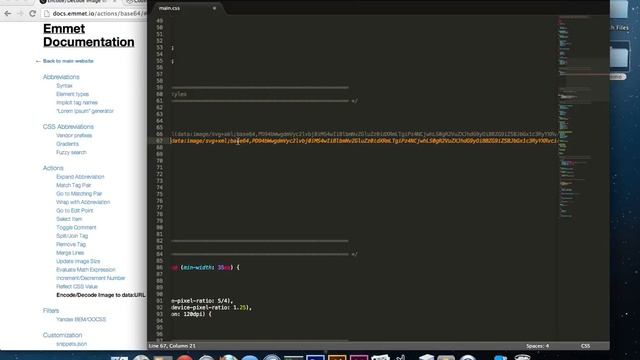Image resolution: width=640 pixels, height=360 pixels.
Task: Open the Reflect CSS Value page
Action: (x=77, y=287)
